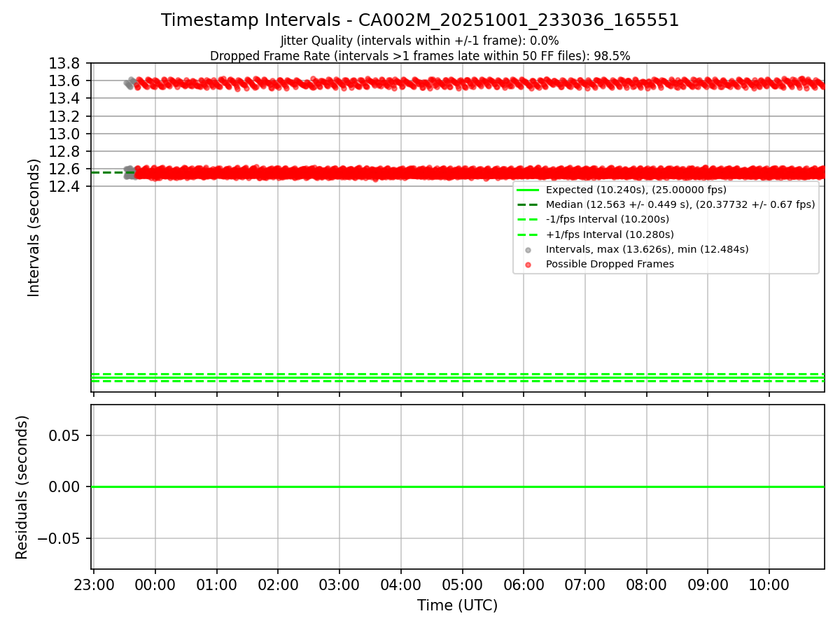This screenshot has height=630, width=840.
Task: Click the solid green Expected legend line
Action: coord(528,190)
